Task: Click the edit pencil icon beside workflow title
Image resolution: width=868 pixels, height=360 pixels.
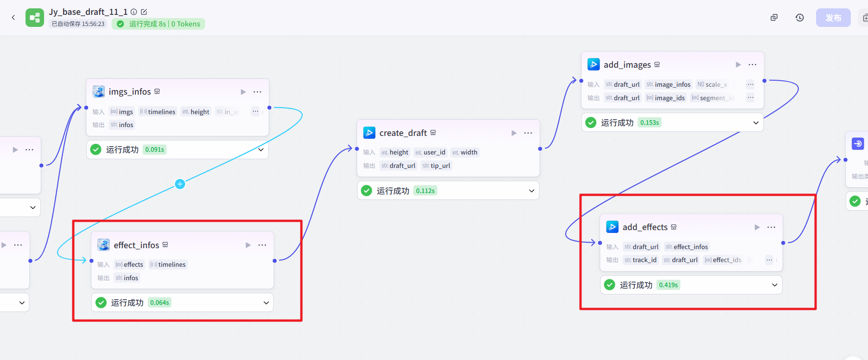Action: click(x=144, y=12)
